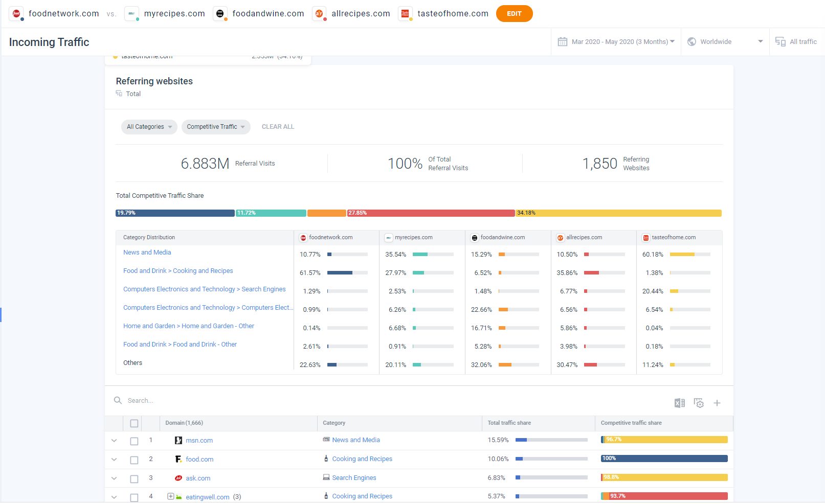
Task: Click the teal 11.72% traffic share bar segment
Action: [271, 213]
